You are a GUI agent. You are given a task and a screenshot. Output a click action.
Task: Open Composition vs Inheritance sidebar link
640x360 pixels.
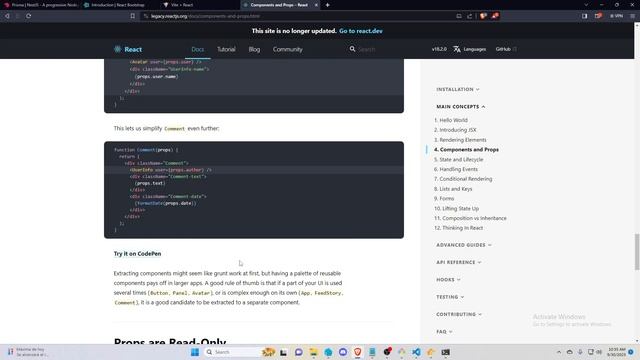(x=470, y=218)
